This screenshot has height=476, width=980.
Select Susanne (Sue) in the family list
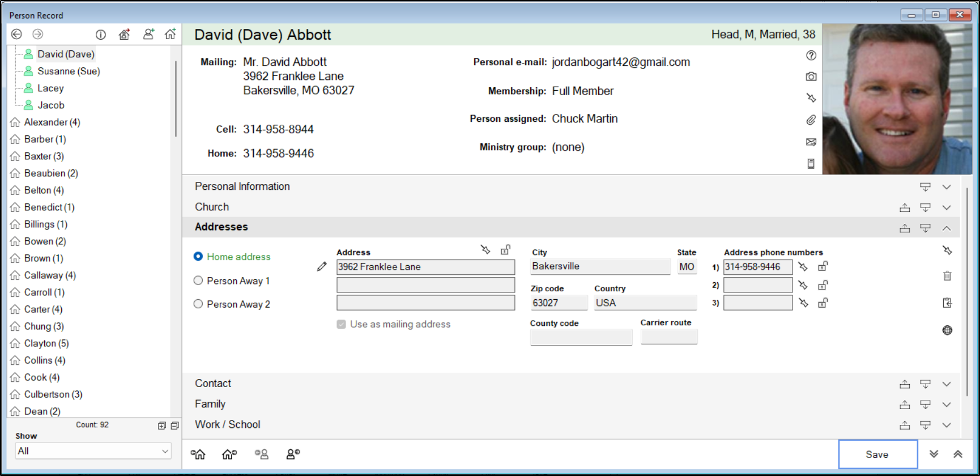tap(69, 71)
